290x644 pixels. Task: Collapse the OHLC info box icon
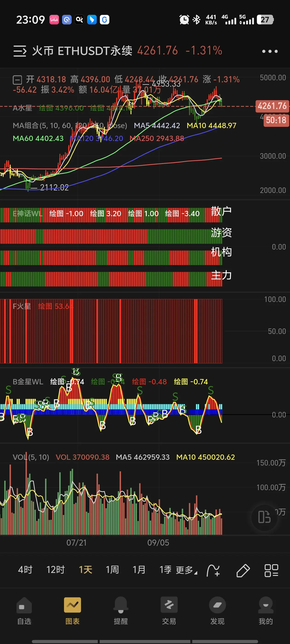pos(17,80)
